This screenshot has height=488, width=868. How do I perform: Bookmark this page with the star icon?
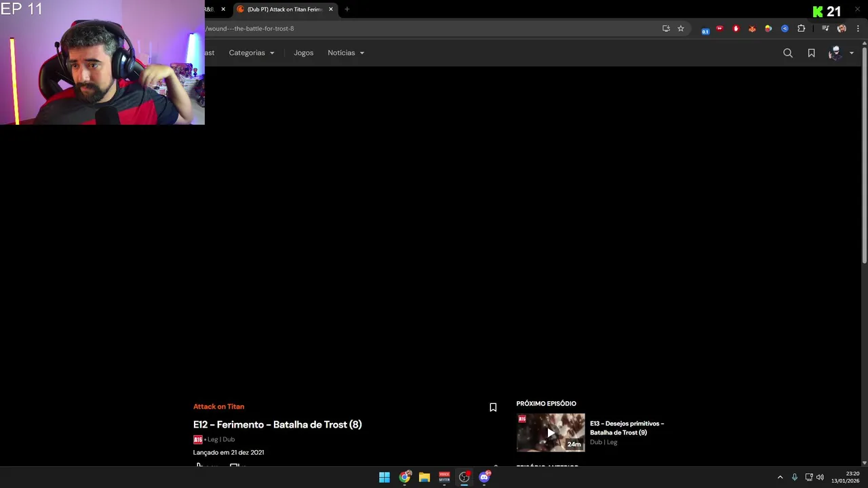pos(681,28)
